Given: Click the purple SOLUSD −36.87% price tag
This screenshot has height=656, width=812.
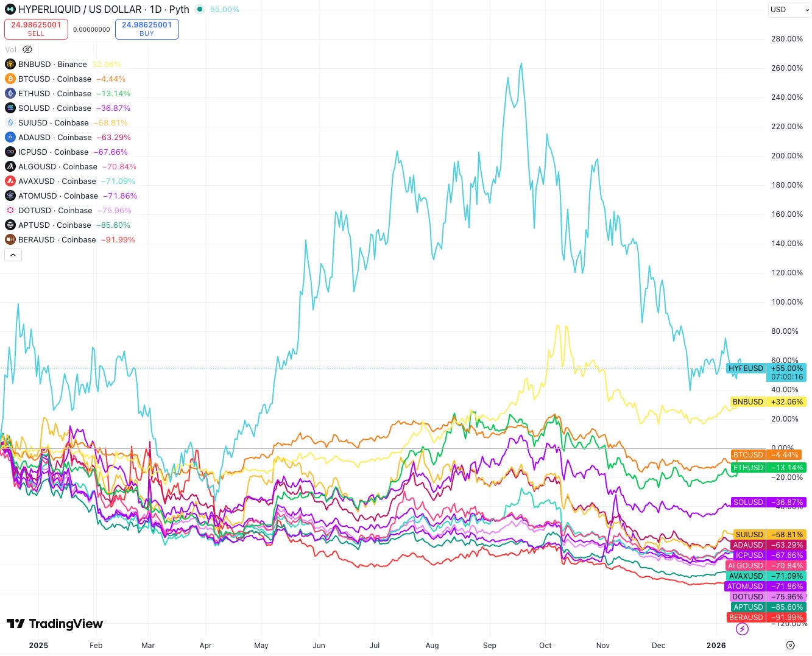Looking at the screenshot, I should 768,503.
